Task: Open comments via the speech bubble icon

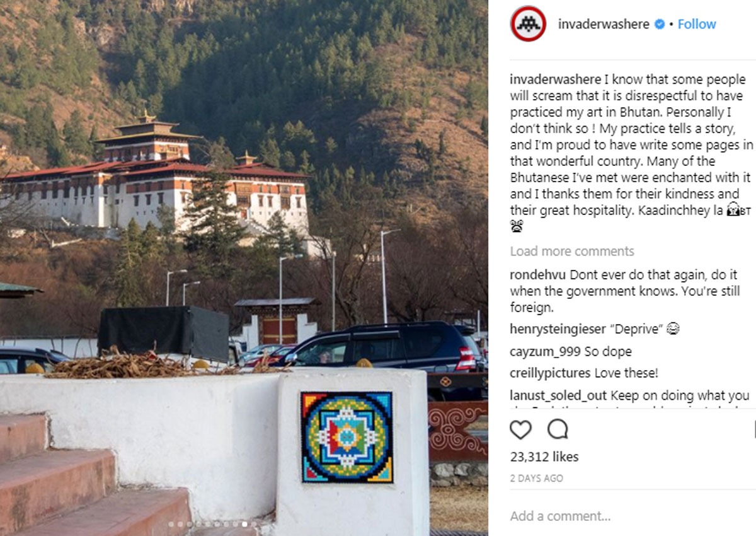Action: click(558, 430)
